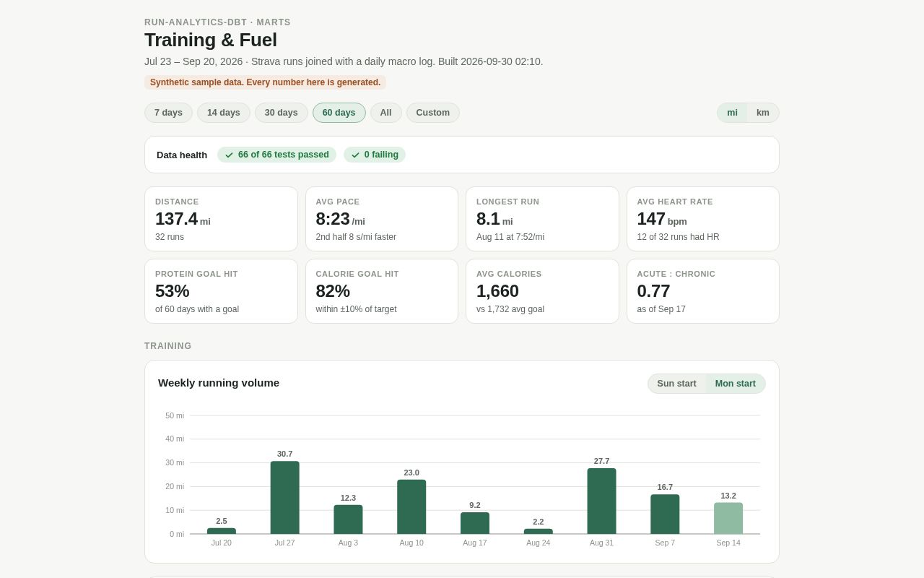Open the Custom date range

[433, 113]
